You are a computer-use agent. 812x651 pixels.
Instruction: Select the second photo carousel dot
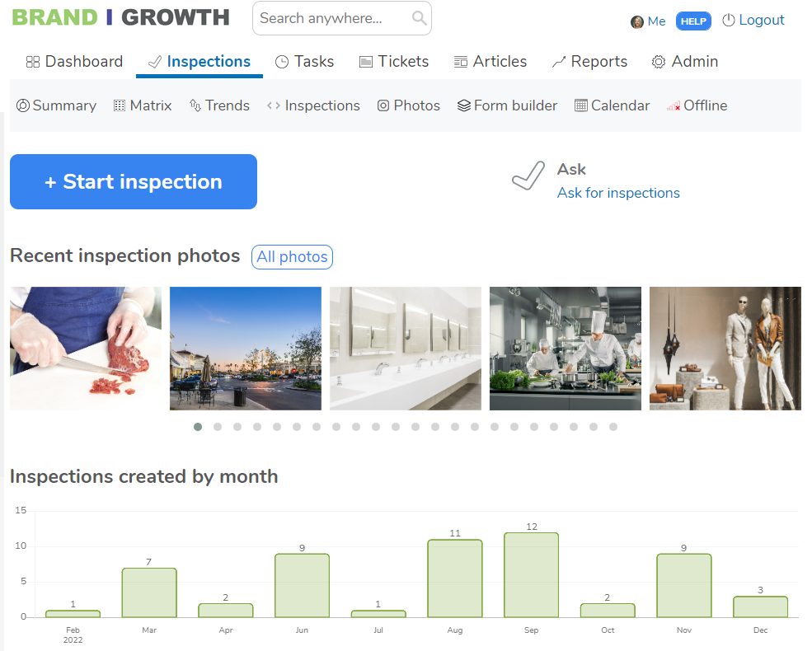pyautogui.click(x=218, y=427)
